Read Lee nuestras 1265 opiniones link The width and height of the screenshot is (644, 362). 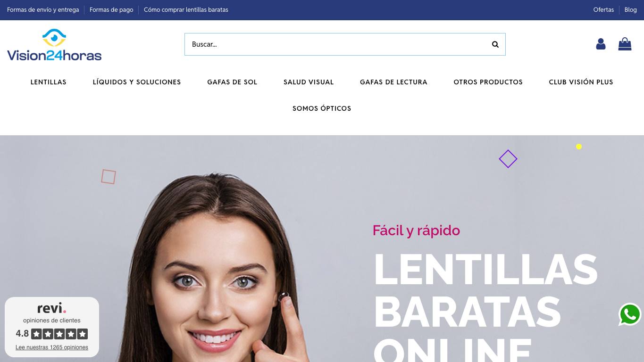click(52, 347)
